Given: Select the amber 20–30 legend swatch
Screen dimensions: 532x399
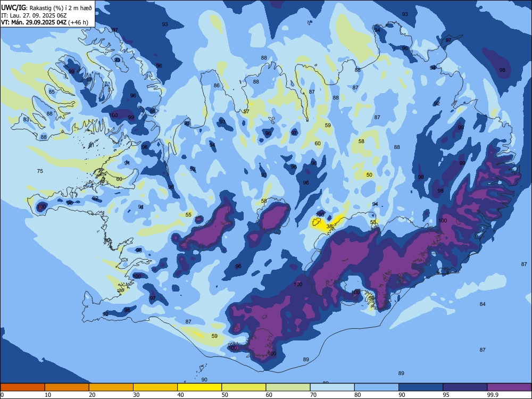Looking at the screenshot, I should tap(111, 387).
